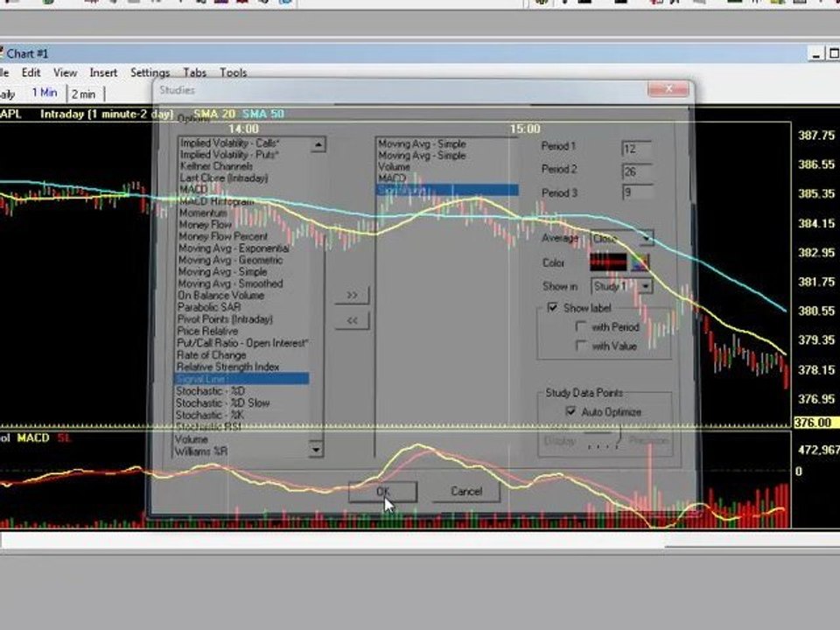This screenshot has height=630, width=840.
Task: Select Stochastic RSI study
Action: point(208,427)
